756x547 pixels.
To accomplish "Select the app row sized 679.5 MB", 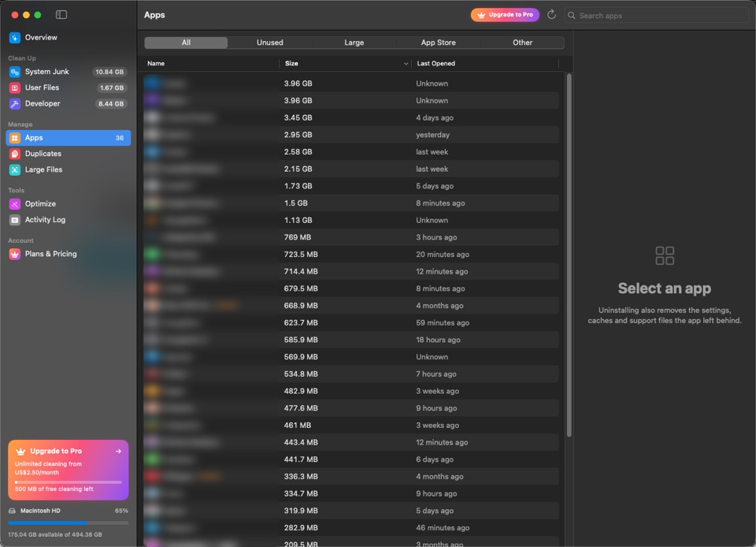I will coord(351,289).
